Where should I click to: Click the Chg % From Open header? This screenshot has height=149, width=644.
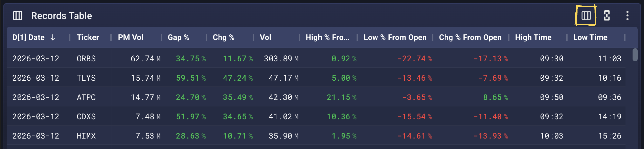coord(470,38)
